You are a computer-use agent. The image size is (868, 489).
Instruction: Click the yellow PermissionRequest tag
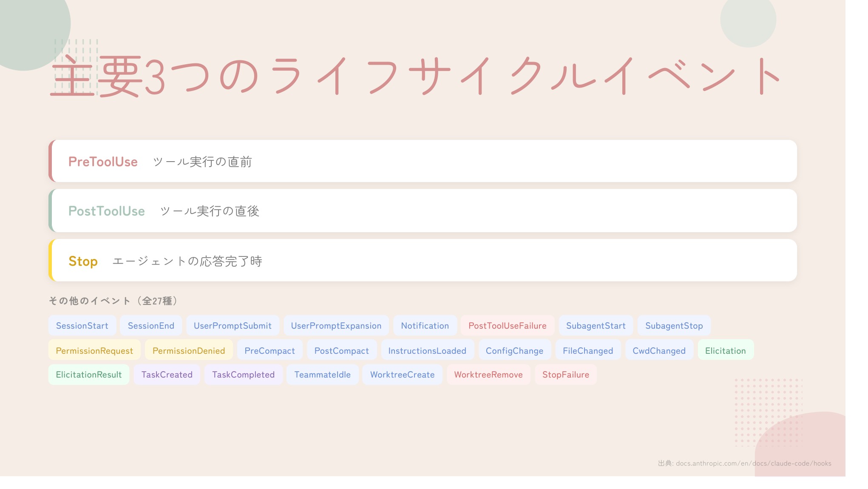pos(94,350)
